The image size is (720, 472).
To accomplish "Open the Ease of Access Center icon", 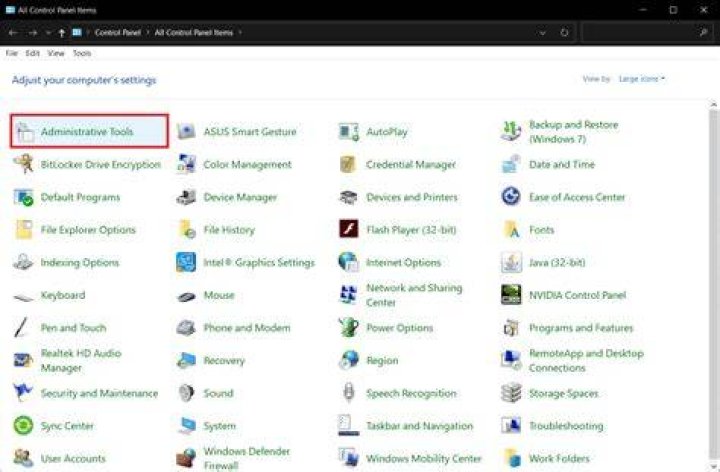I will point(511,197).
